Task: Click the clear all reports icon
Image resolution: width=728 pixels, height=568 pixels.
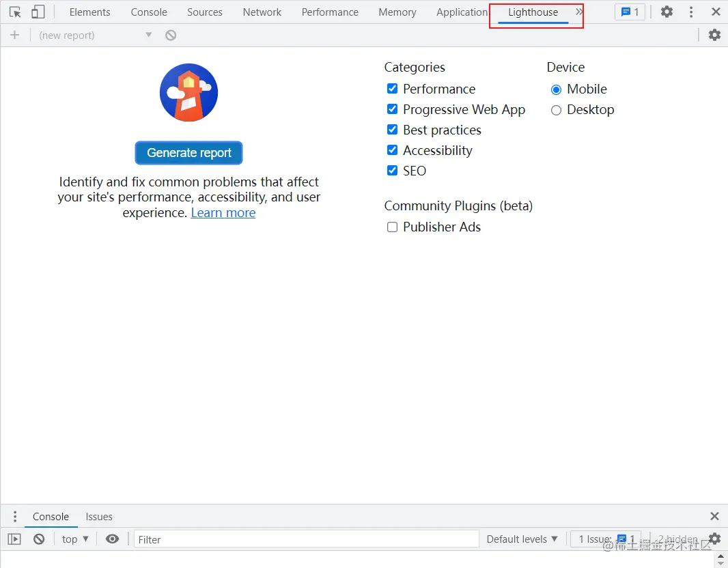Action: click(x=171, y=35)
